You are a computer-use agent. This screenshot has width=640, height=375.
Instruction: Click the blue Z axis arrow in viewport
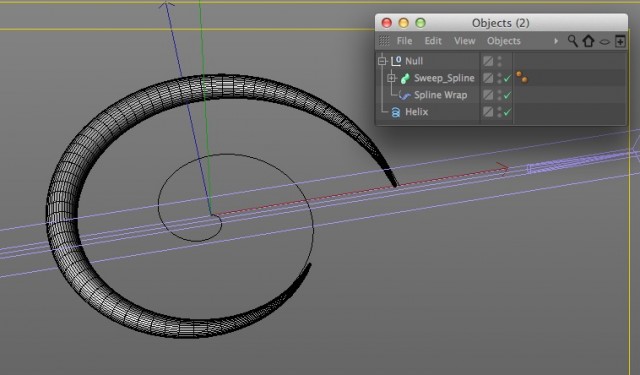pyautogui.click(x=166, y=5)
